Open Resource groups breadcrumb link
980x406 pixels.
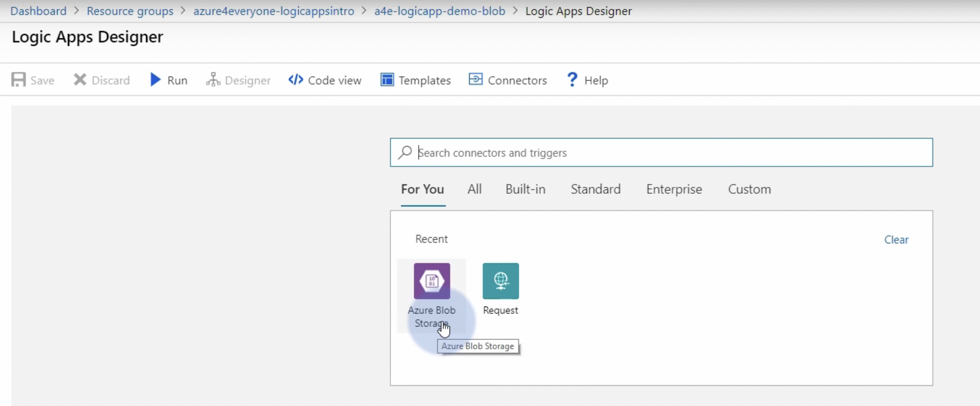(x=130, y=11)
